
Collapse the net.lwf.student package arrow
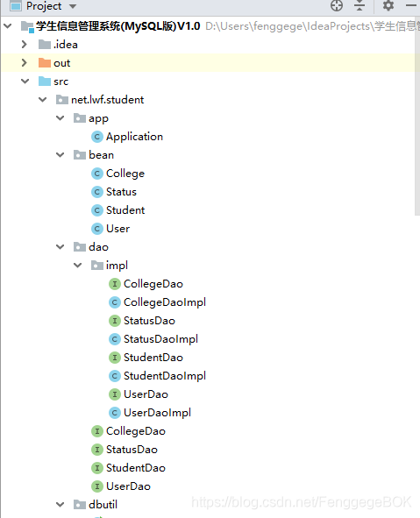click(x=43, y=99)
